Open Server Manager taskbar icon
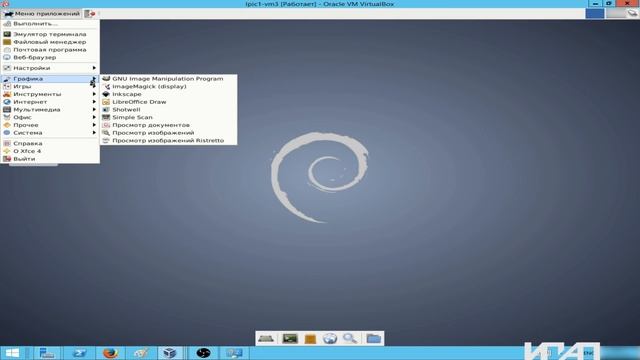Screen dimensions: 640x360 [47, 353]
